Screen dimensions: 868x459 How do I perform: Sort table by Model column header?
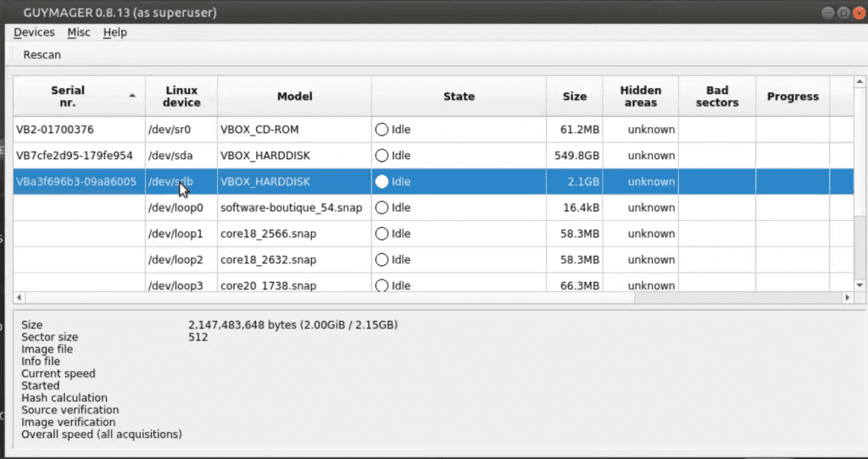tap(294, 97)
